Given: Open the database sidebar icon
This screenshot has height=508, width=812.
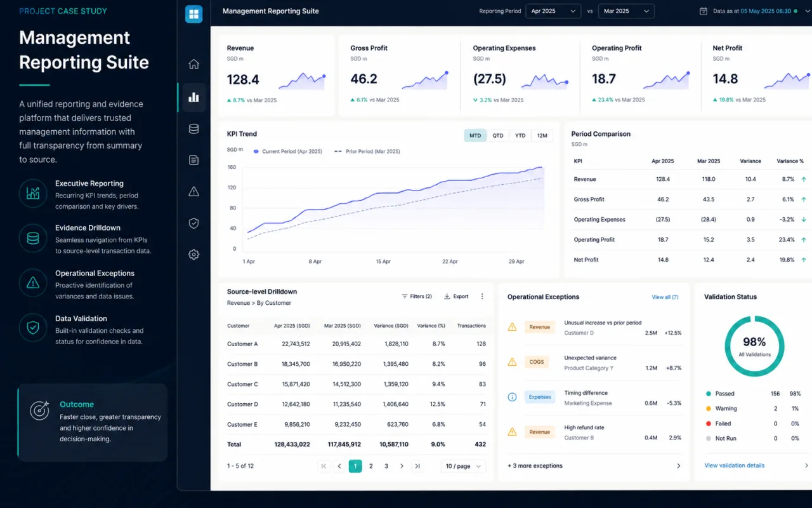Looking at the screenshot, I should 193,129.
